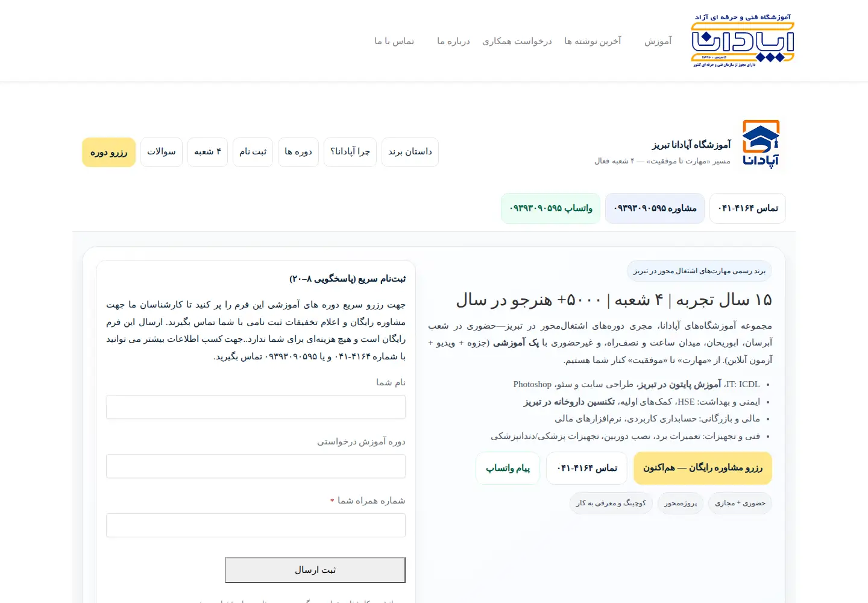Click the heading ۱۵ سال تجربه | ۴ شعبه
The image size is (868, 603).
coord(614,300)
